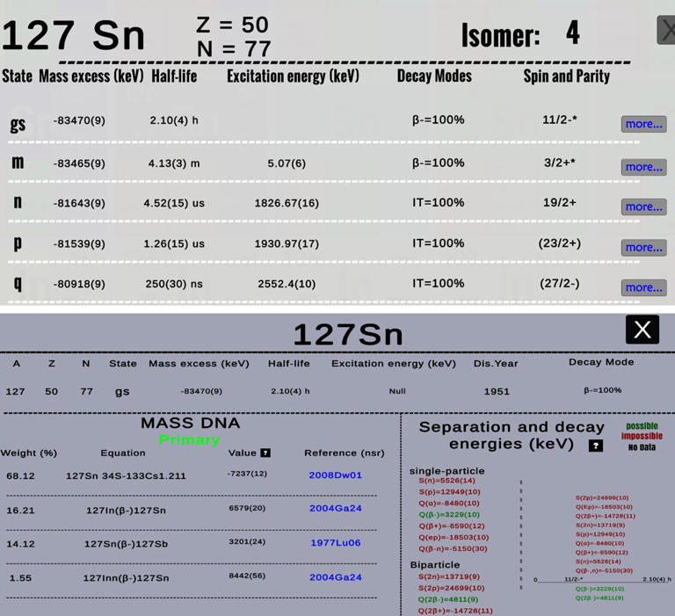Click the Isomer count label
675x616 pixels.
click(501, 35)
